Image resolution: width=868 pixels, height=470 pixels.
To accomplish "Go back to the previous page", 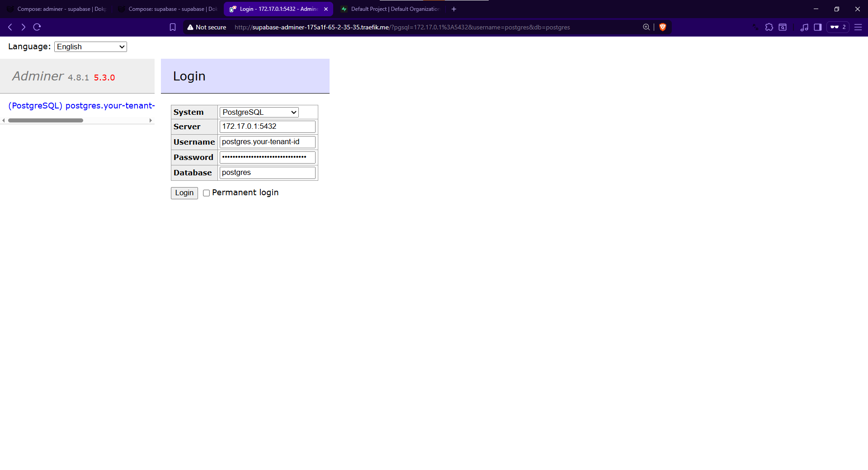I will [x=10, y=27].
